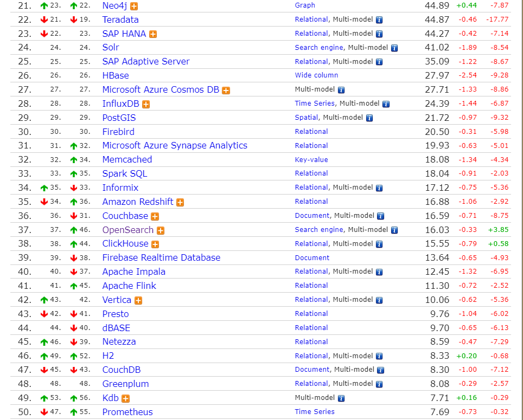Open the plus icon next to OpenSearch

pos(161,230)
